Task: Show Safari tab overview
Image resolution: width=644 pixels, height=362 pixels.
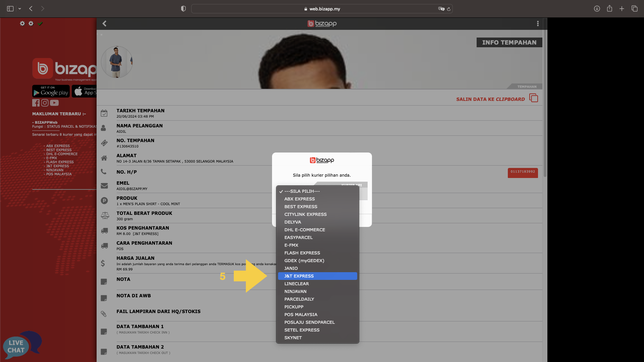Action: click(634, 9)
